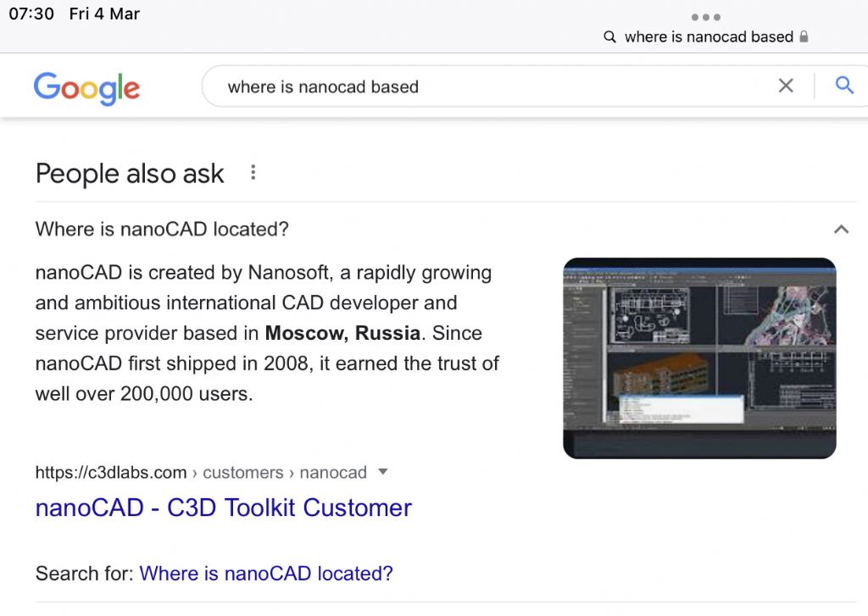Click the 'Where is nanoCAD located?' question text
Image resolution: width=868 pixels, height=616 pixels.
tap(162, 229)
